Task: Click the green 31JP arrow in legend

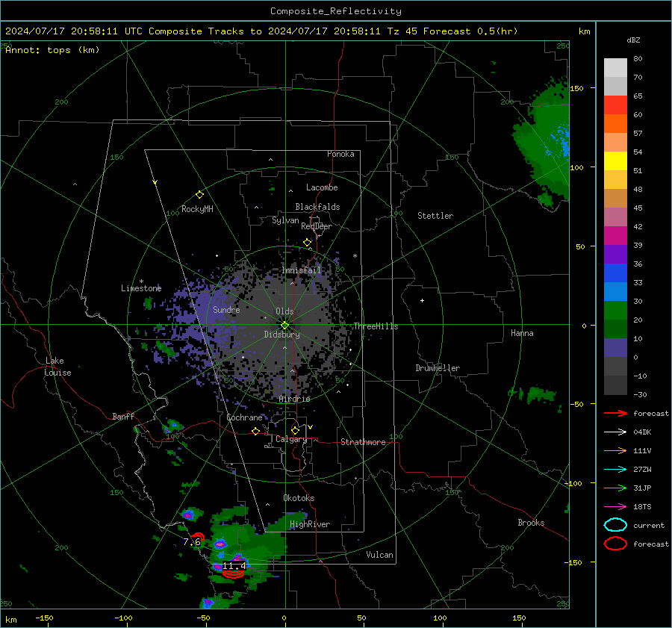Action: (x=615, y=488)
